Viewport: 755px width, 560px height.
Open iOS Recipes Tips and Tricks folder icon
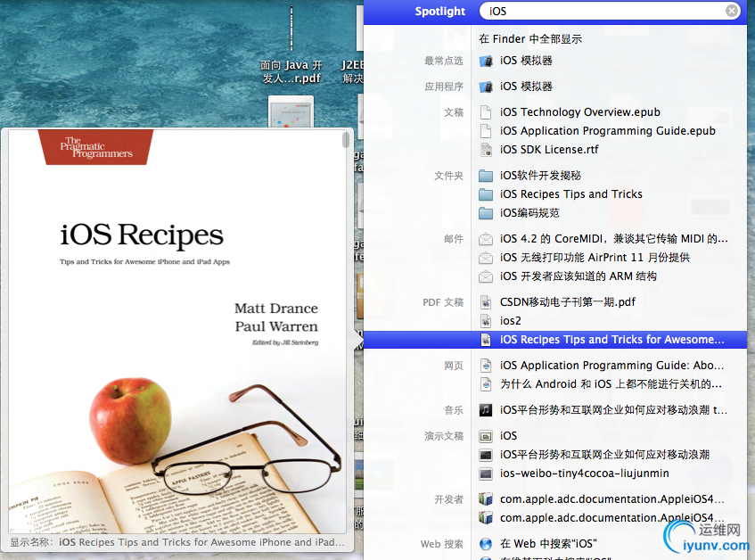[x=486, y=194]
